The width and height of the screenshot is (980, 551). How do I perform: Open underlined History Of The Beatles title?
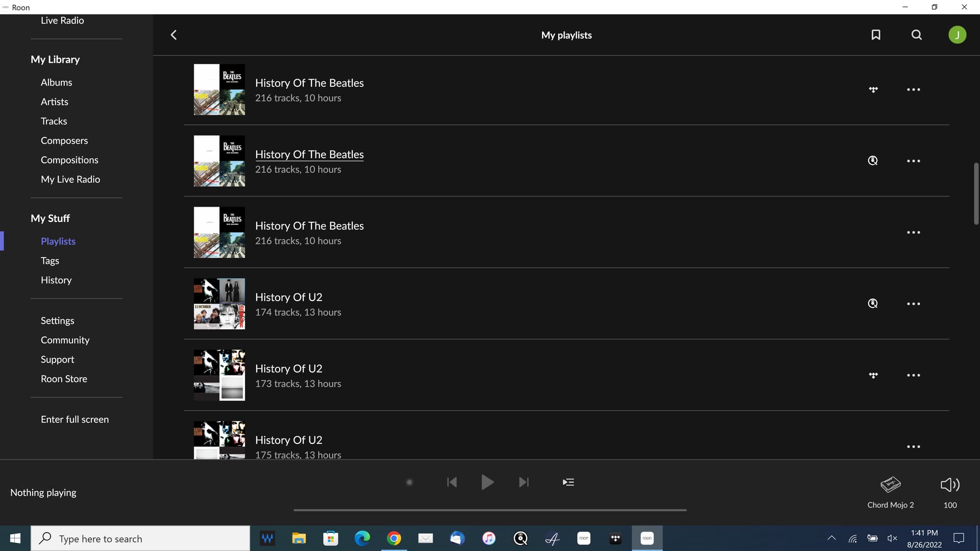click(309, 155)
